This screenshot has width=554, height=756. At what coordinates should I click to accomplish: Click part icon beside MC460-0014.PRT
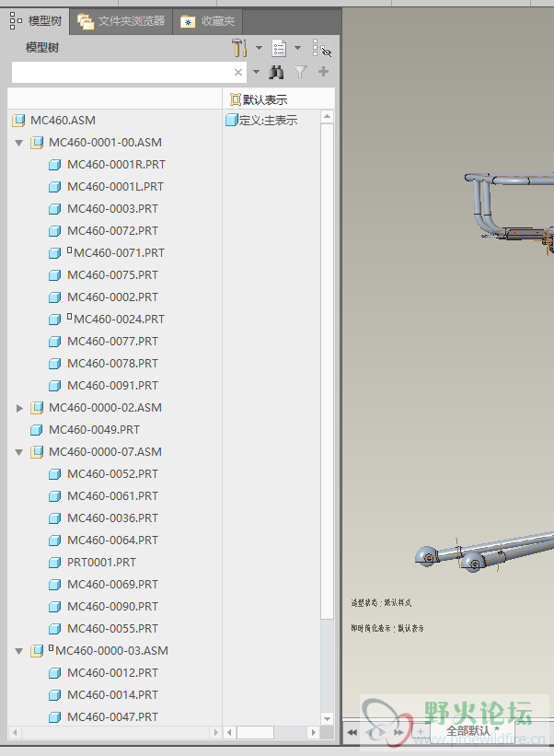pos(55,695)
